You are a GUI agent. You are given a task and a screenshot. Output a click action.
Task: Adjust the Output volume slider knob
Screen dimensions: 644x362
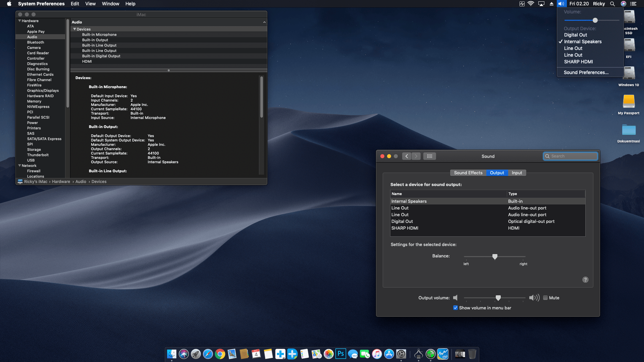[498, 298]
